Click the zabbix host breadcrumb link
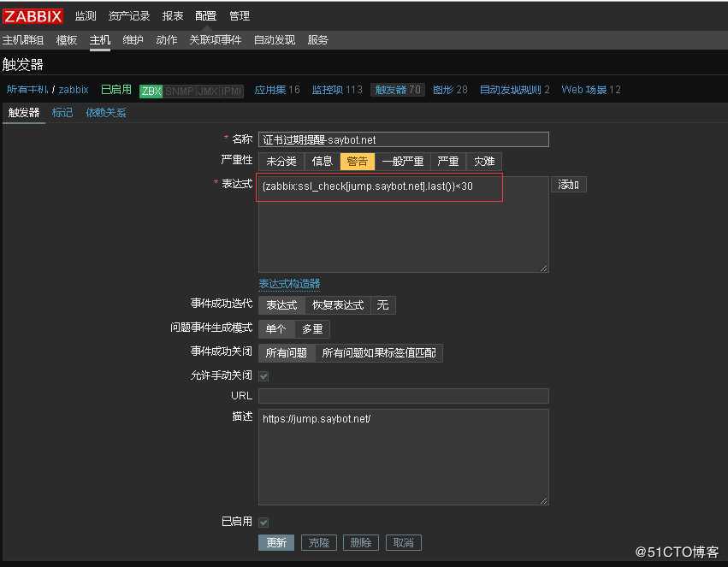This screenshot has width=728, height=567. (74, 89)
